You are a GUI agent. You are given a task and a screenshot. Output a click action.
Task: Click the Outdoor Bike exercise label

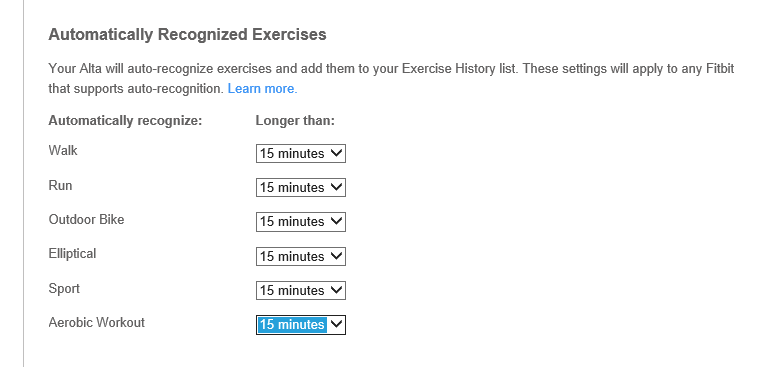(86, 219)
